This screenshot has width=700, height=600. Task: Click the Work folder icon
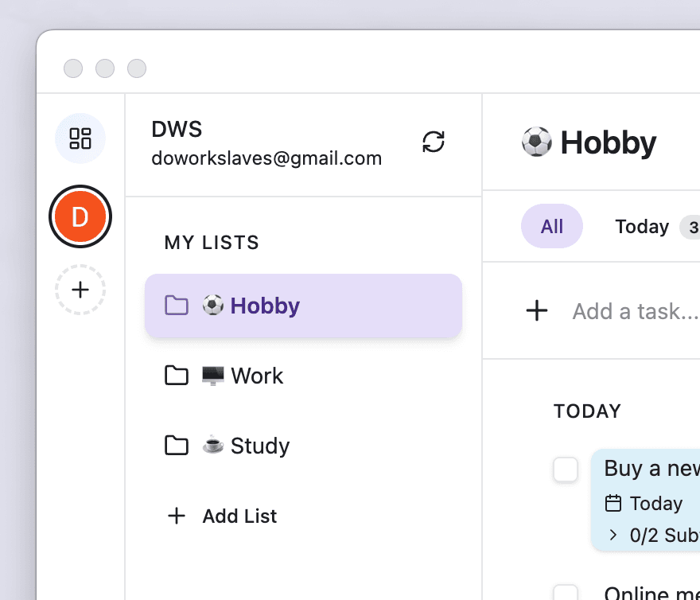(176, 376)
